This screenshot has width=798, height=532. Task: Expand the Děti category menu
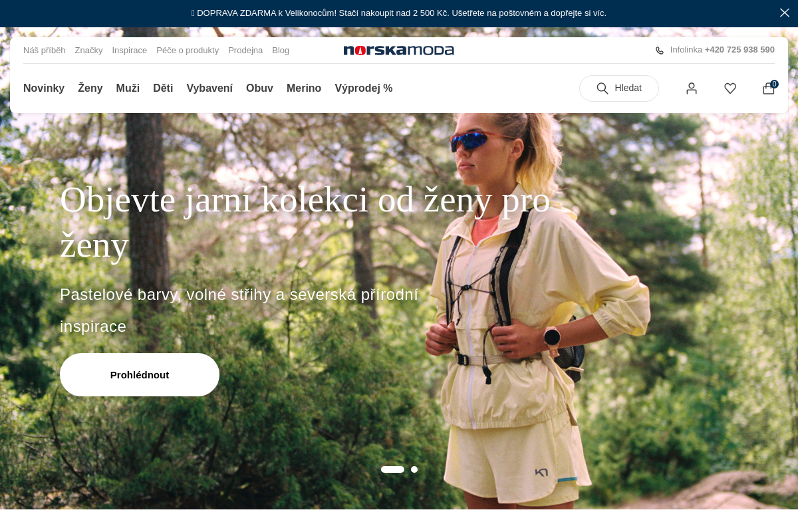tap(163, 88)
